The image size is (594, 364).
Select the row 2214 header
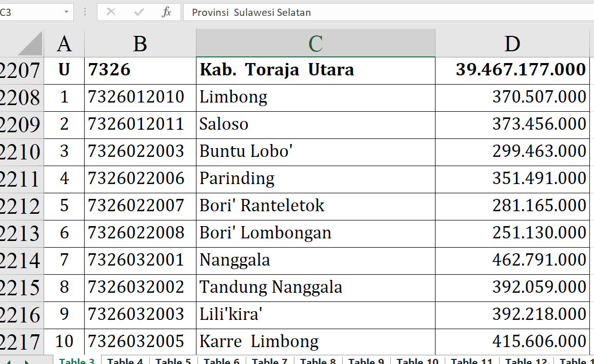click(x=21, y=260)
